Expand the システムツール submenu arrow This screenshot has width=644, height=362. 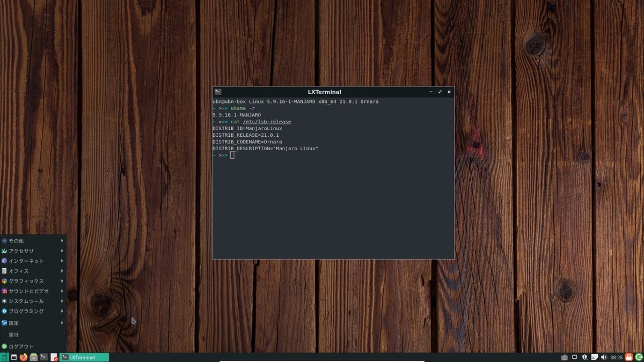click(62, 301)
